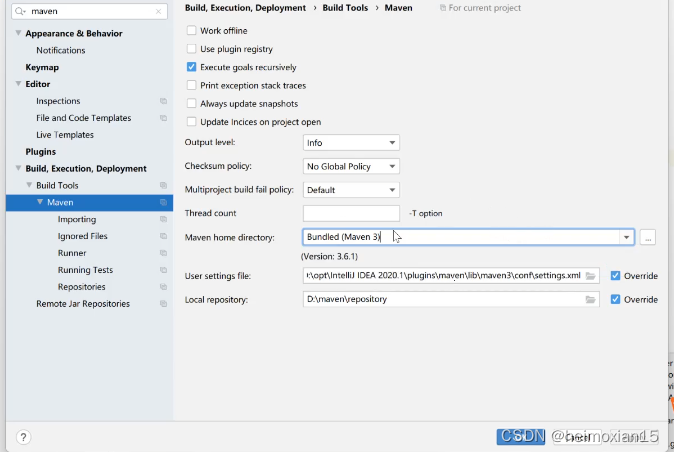Viewport: 674px width, 452px height.
Task: Enable the Work offline checkbox
Action: (x=192, y=31)
